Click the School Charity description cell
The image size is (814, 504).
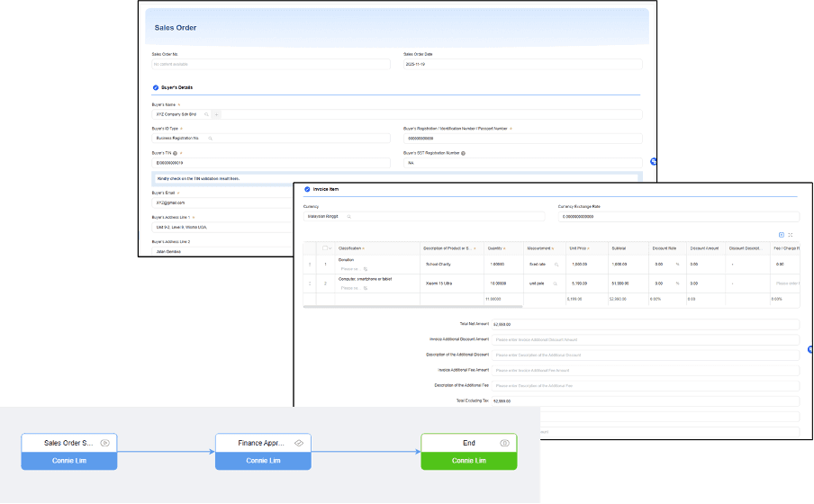click(x=452, y=265)
